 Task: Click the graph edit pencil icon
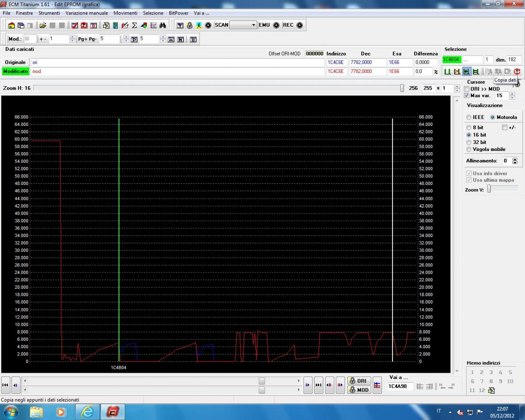pos(125,25)
